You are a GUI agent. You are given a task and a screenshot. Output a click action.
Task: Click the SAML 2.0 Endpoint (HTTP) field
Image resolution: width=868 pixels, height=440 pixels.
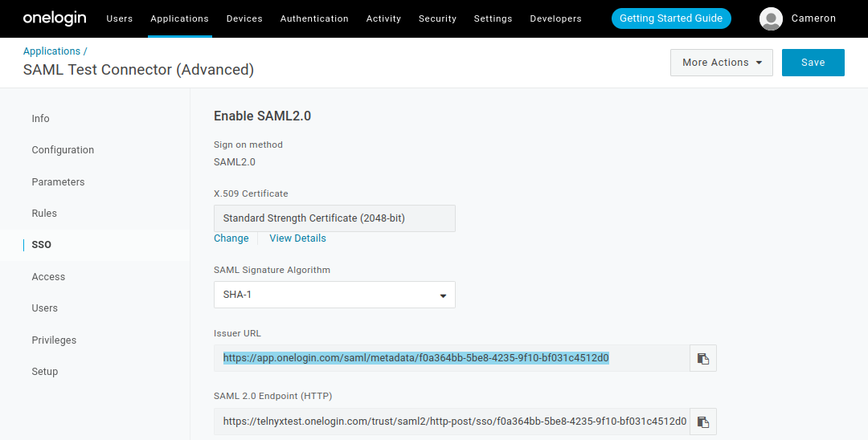pos(452,422)
